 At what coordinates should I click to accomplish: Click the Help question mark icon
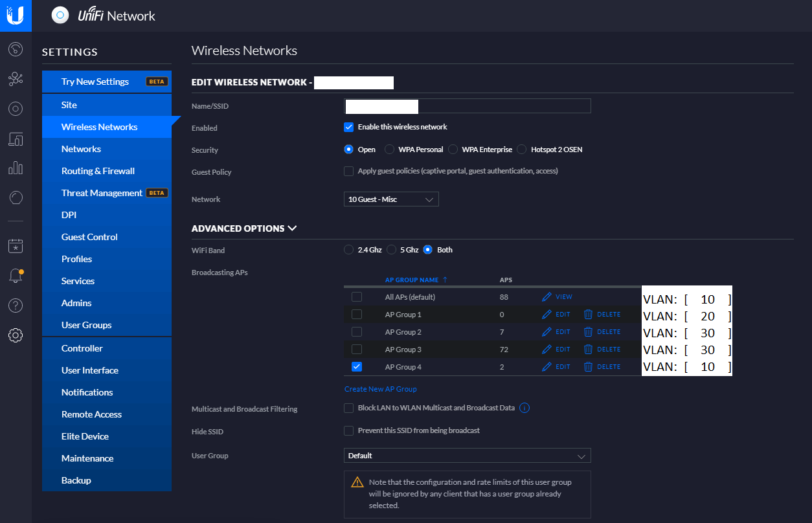point(16,306)
